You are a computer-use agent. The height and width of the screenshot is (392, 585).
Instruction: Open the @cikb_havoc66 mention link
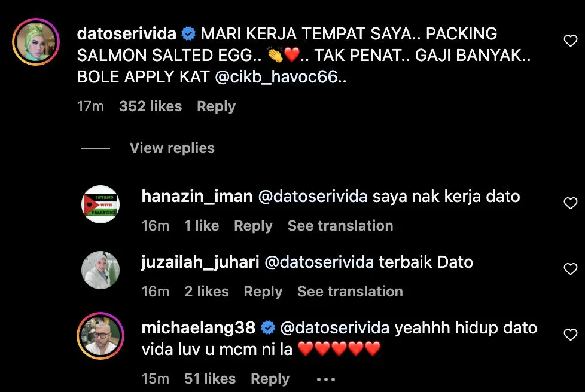pos(276,77)
